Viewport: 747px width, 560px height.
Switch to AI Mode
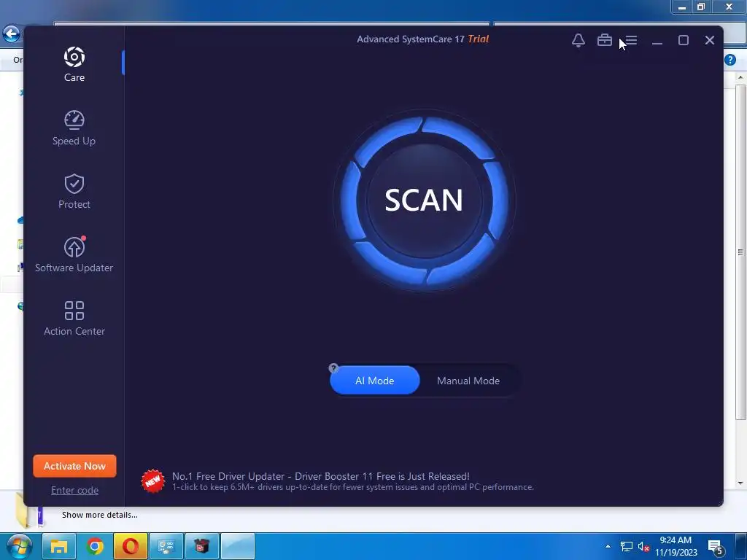375,381
